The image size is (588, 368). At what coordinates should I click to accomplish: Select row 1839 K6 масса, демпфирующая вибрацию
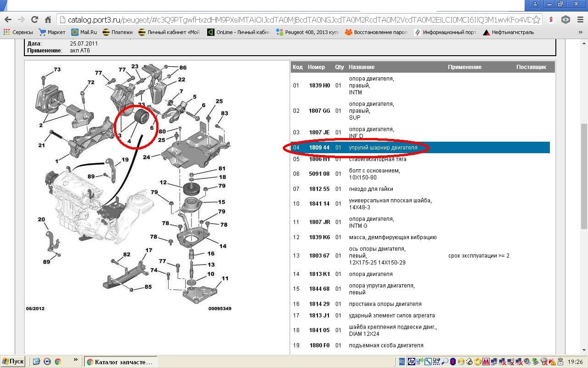pyautogui.click(x=420, y=237)
